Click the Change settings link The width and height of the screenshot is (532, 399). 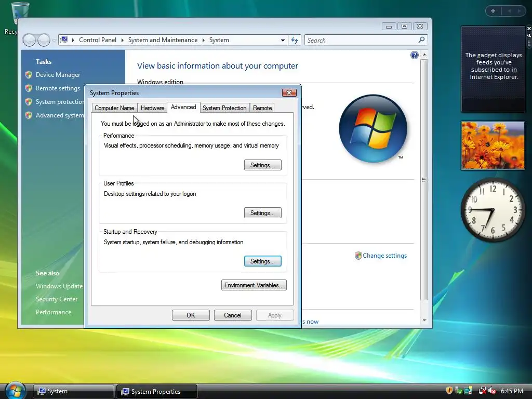tap(384, 256)
